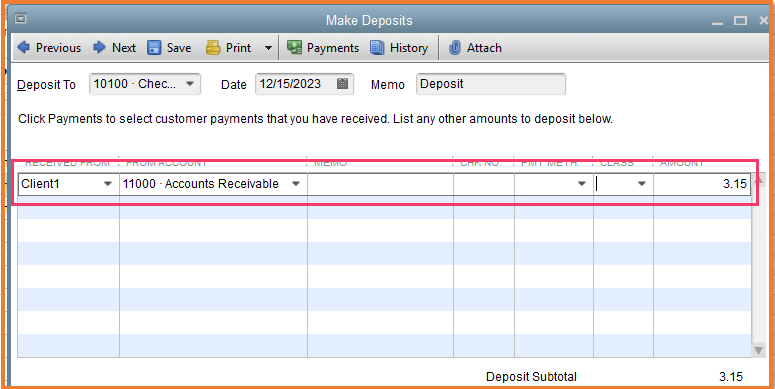
Task: Click the scrollbar up arrow
Action: 758,179
